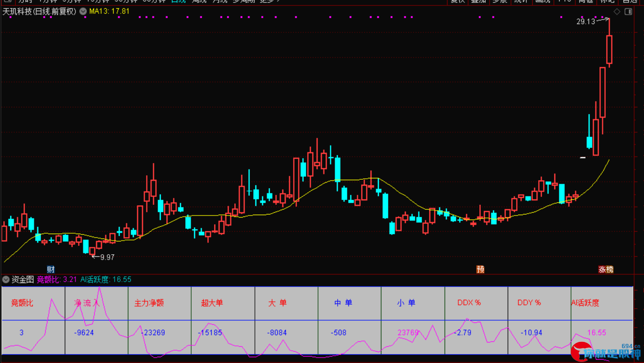
Task: Click the AI活跃度: 16.55 readout above the table
Action: click(x=106, y=280)
